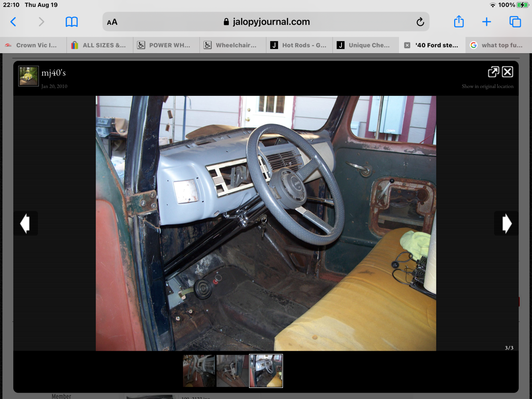The height and width of the screenshot is (399, 532).
Task: Select the 'what top fu...' Google tab
Action: pyautogui.click(x=499, y=45)
